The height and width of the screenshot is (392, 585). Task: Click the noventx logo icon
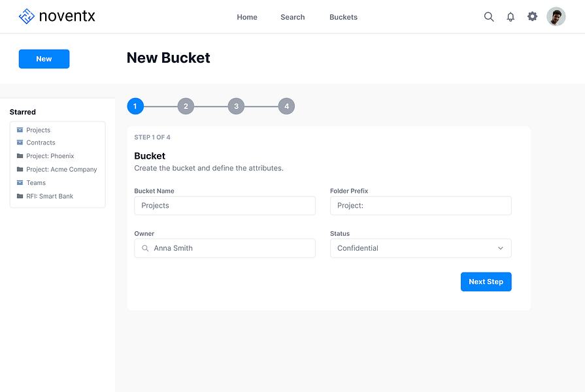27,16
